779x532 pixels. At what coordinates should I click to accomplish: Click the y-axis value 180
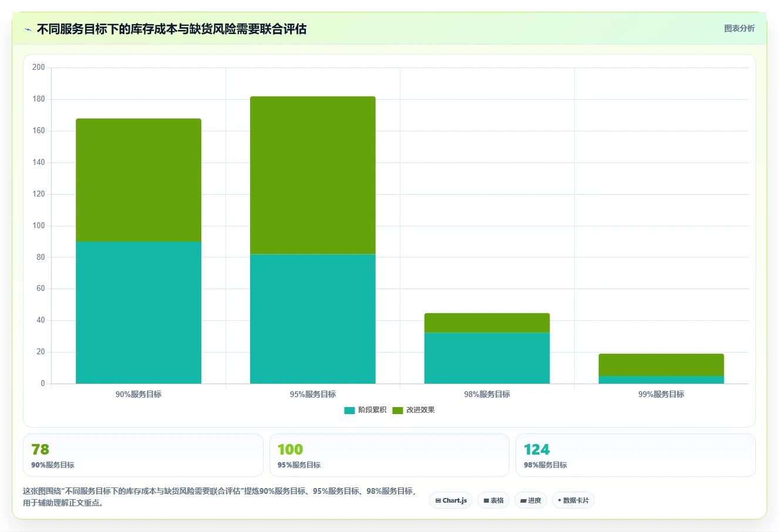tap(39, 99)
